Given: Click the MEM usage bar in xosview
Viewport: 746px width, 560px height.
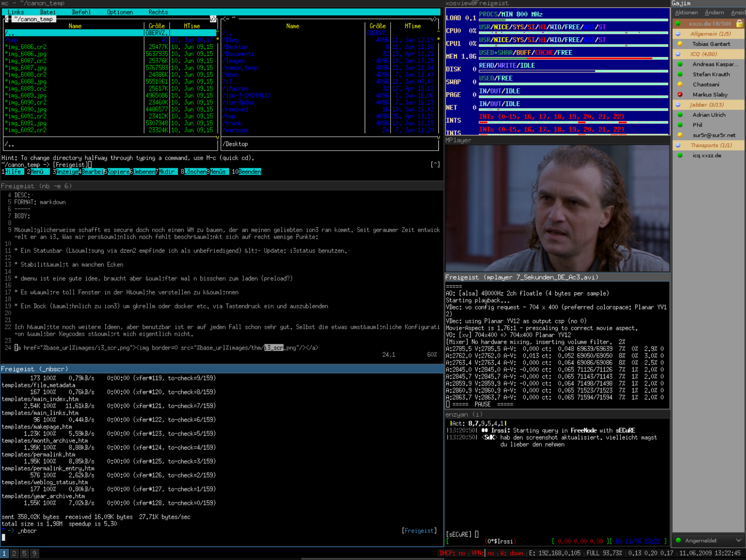Looking at the screenshot, I should pyautogui.click(x=573, y=58).
